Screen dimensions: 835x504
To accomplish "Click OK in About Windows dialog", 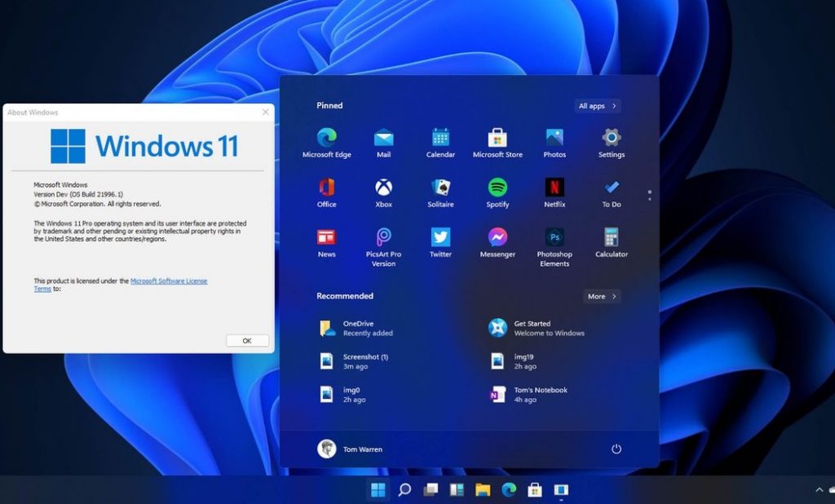I will (x=247, y=340).
